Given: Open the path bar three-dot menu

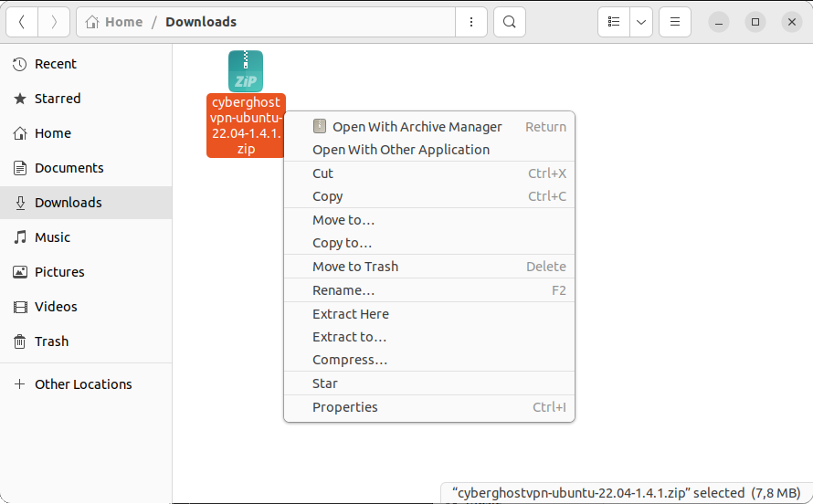Looking at the screenshot, I should (x=470, y=22).
